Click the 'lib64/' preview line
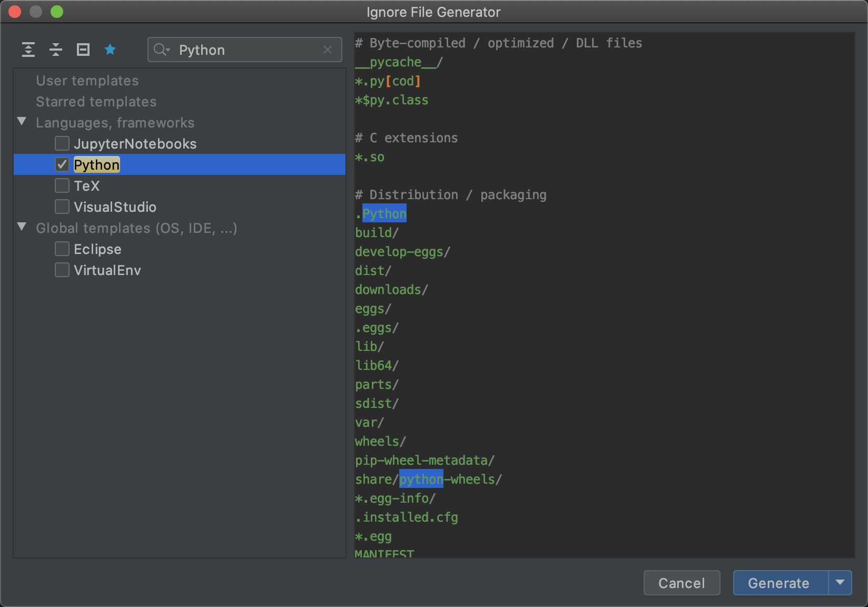 (377, 366)
